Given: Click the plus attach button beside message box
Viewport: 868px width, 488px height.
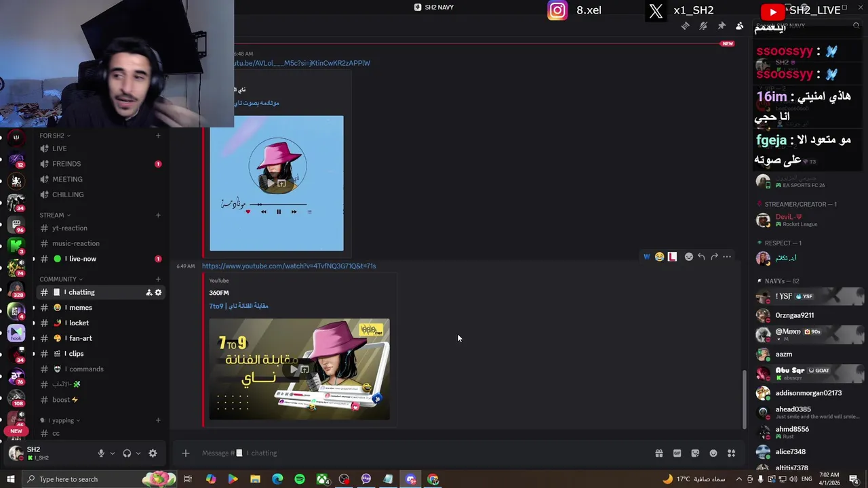Looking at the screenshot, I should tap(185, 453).
